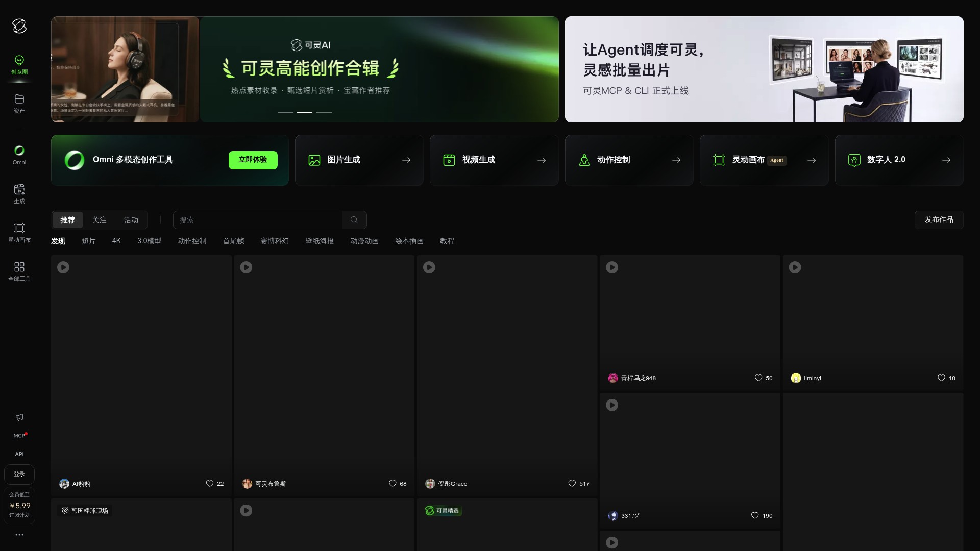
Task: Like the 331.ヅ post heart icon
Action: click(x=755, y=515)
